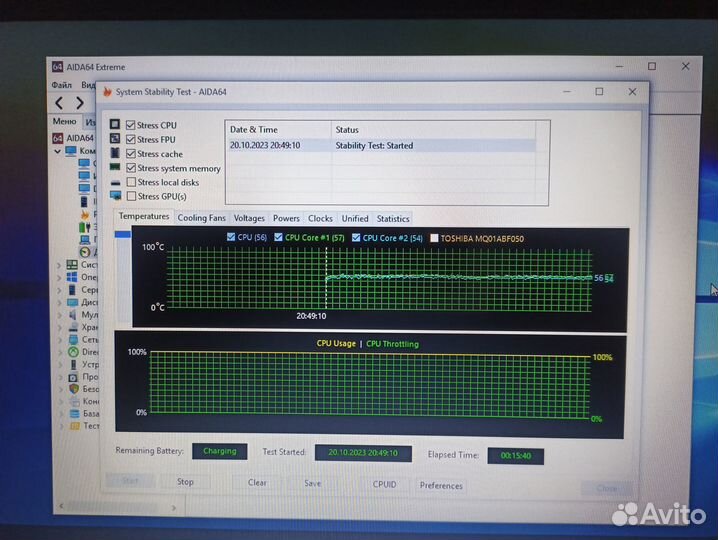Expand the Windows operating system tree node
Viewport: 718px width, 540px height.
pos(59,277)
